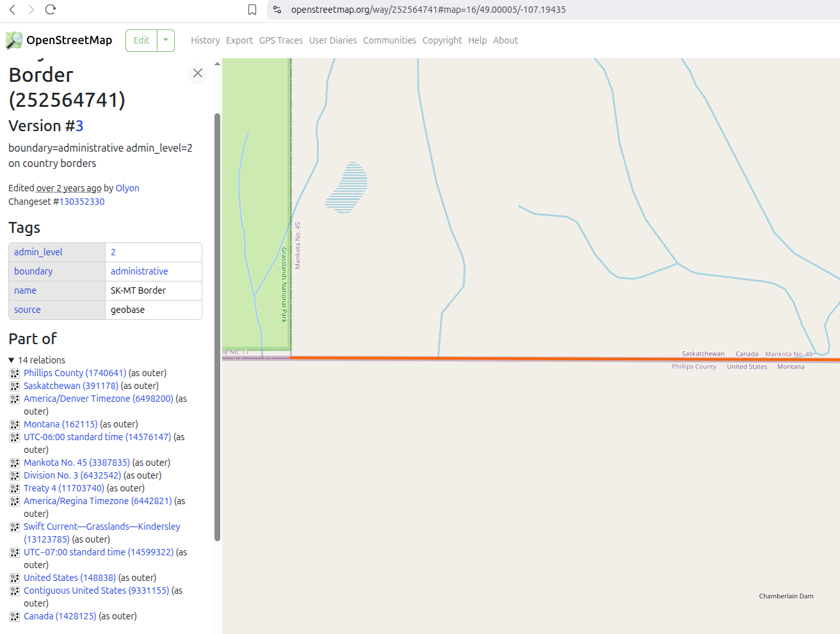Open America/Regina Timezone (6442821) relation
The width and height of the screenshot is (840, 634).
pyautogui.click(x=98, y=501)
